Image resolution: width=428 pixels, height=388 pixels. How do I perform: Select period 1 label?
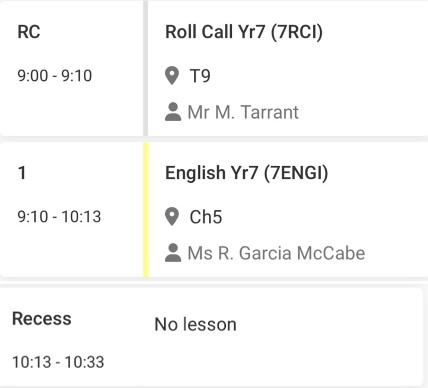pos(22,173)
